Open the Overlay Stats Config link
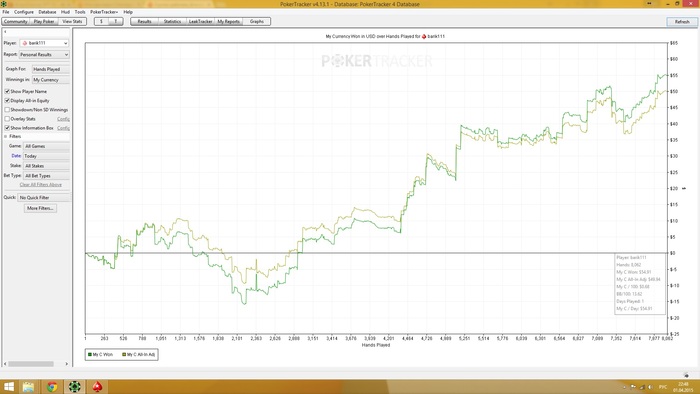This screenshot has height=394, width=700. coord(63,119)
